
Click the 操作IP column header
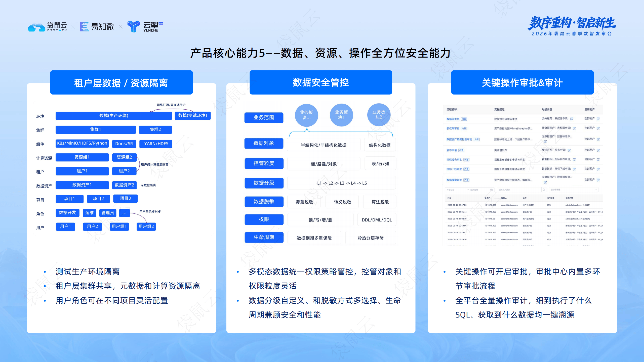click(x=487, y=198)
